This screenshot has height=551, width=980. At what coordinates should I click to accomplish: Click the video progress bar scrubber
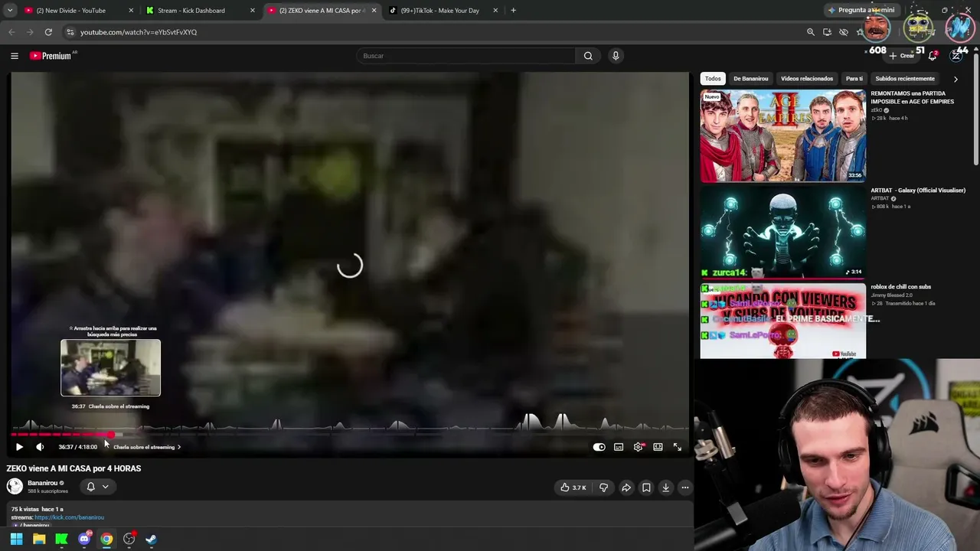click(112, 435)
